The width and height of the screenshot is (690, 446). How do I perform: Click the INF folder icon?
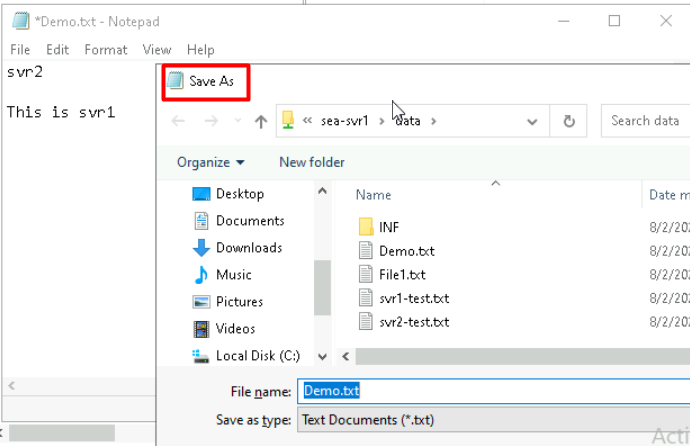366,227
